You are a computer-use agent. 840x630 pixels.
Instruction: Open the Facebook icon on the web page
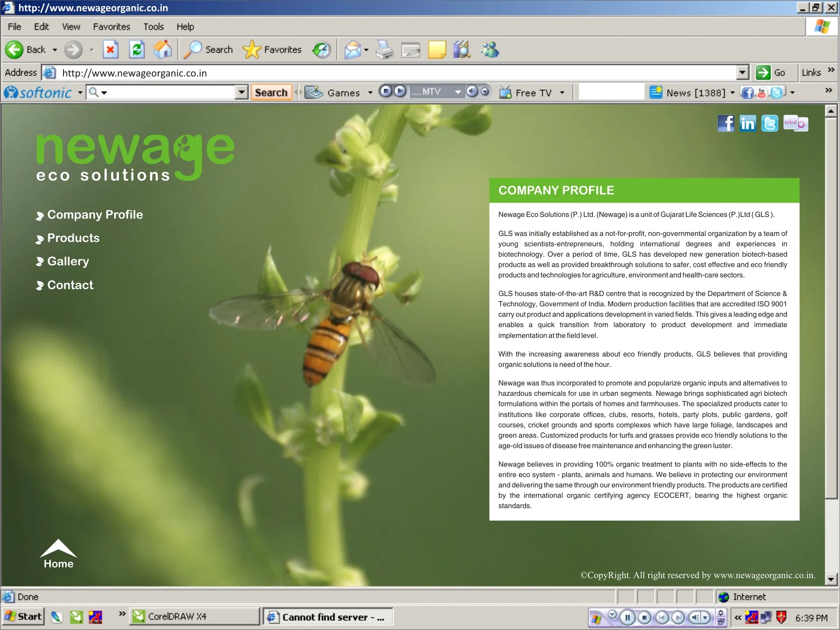(x=726, y=124)
